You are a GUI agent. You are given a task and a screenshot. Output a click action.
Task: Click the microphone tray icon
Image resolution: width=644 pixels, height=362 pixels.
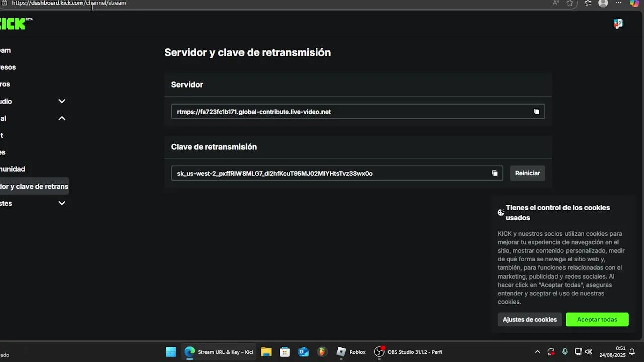(x=565, y=352)
